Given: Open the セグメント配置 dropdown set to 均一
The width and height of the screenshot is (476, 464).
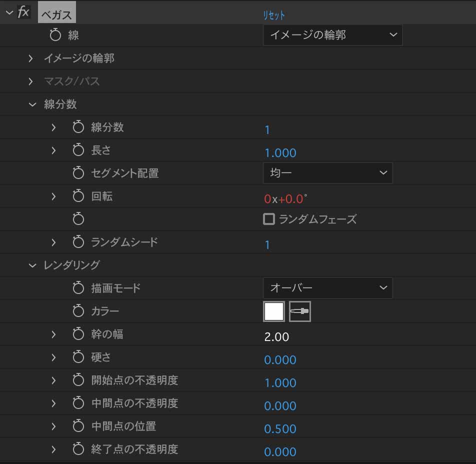Looking at the screenshot, I should coord(328,173).
